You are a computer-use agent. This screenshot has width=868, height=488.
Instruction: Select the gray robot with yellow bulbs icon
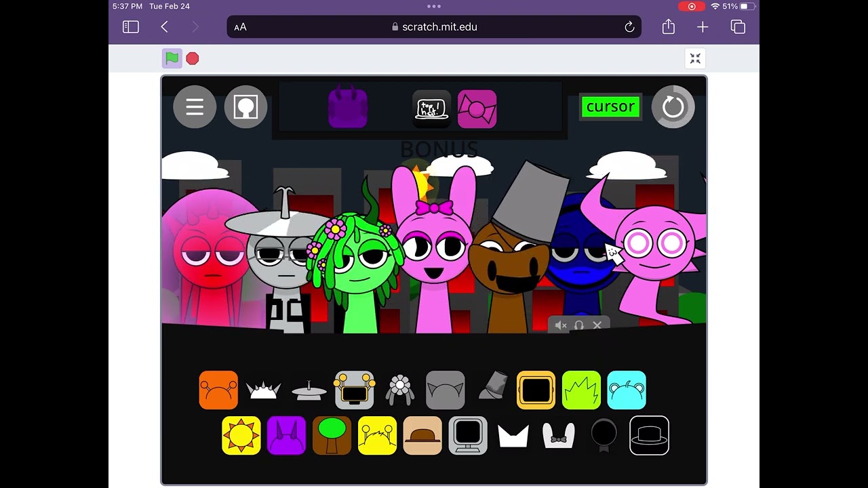click(354, 390)
